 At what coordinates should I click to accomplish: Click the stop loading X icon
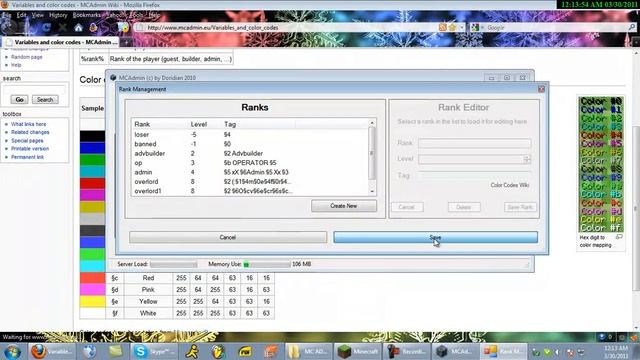click(x=62, y=28)
